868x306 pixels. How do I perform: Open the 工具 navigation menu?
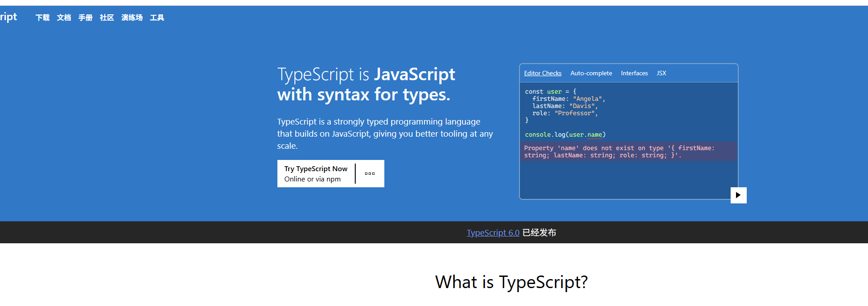click(x=157, y=17)
